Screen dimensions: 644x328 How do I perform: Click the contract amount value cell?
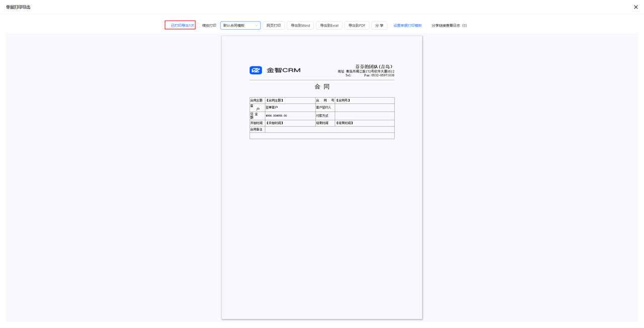[290, 116]
